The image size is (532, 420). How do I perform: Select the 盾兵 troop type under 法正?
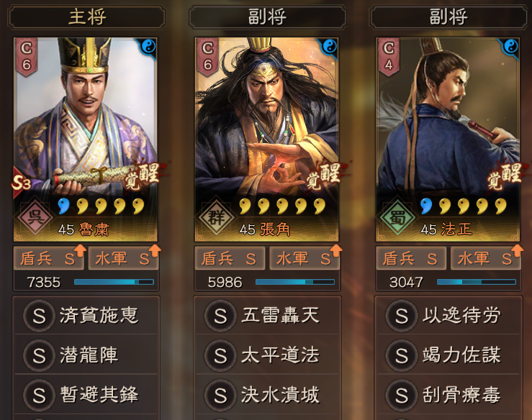point(411,259)
